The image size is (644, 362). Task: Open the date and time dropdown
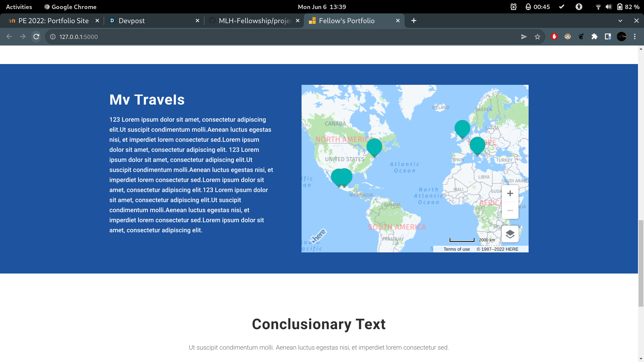pyautogui.click(x=322, y=7)
